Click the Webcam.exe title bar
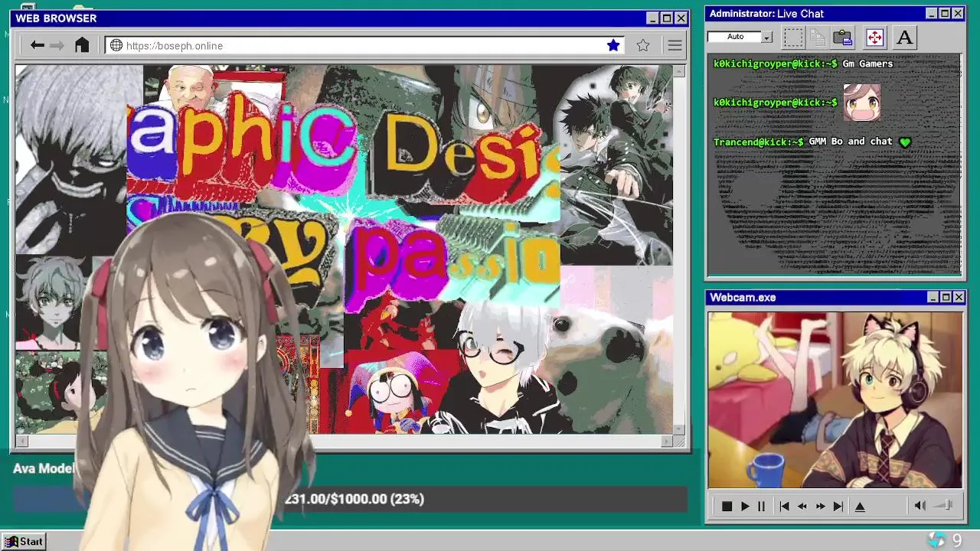Viewport: 980px width, 551px height. pyautogui.click(x=835, y=297)
